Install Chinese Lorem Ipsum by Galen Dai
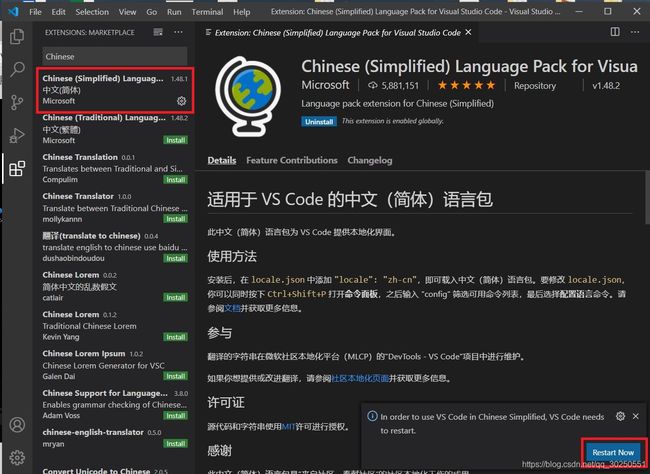This screenshot has height=474, width=650. (175, 376)
